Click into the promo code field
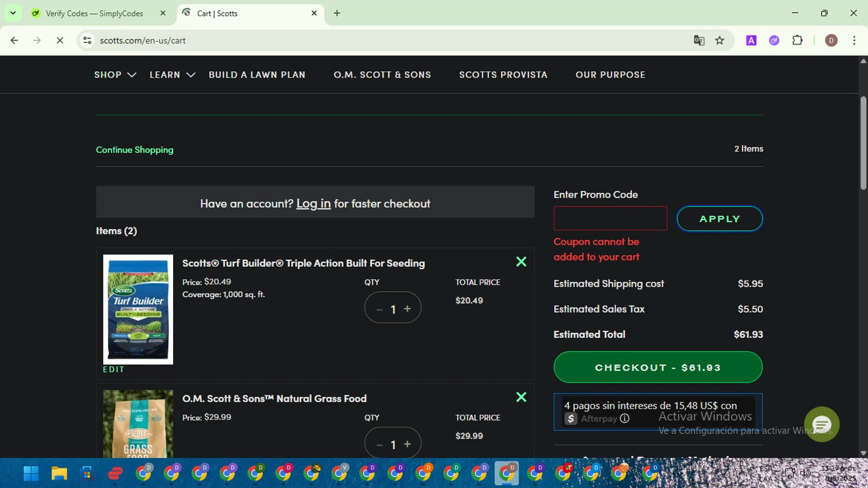868x488 pixels. 610,218
